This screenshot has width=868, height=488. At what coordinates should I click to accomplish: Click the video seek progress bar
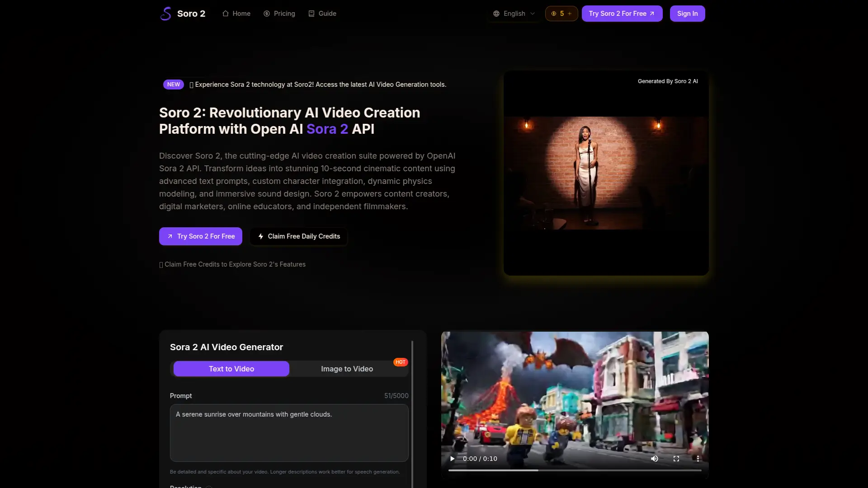point(574,470)
